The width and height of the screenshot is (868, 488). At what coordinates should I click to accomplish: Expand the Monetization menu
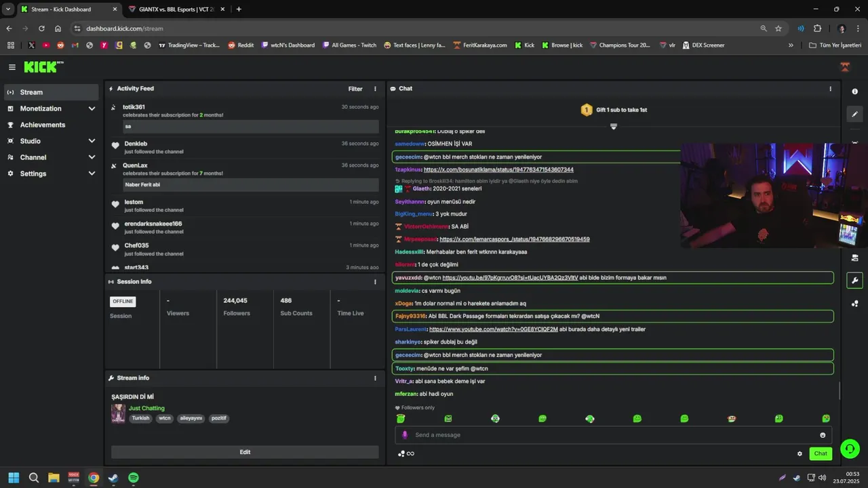(52, 108)
